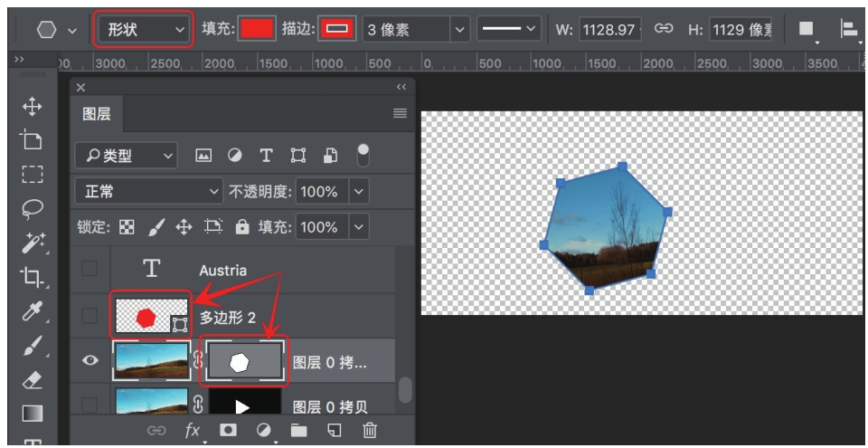Add a layer mask
The width and height of the screenshot is (868, 448).
(x=228, y=430)
